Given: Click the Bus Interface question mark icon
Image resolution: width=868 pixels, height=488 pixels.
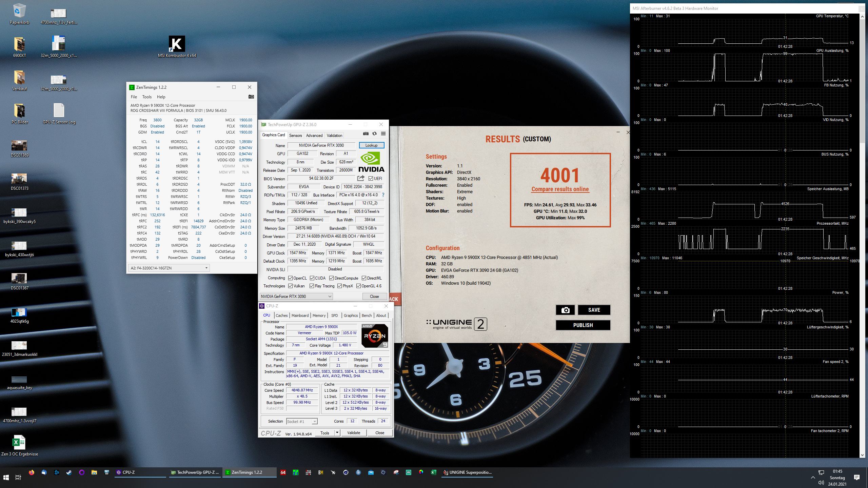Looking at the screenshot, I should [383, 195].
